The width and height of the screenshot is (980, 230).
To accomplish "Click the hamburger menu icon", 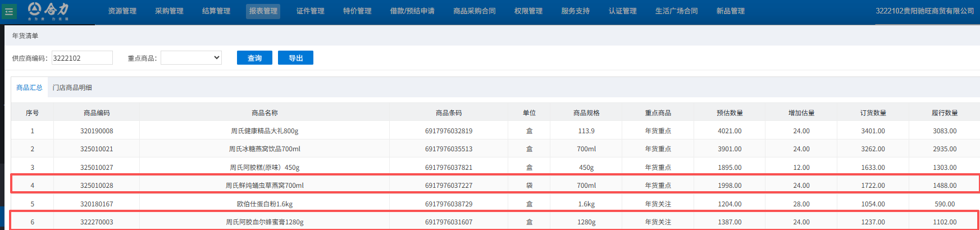I will (x=9, y=11).
